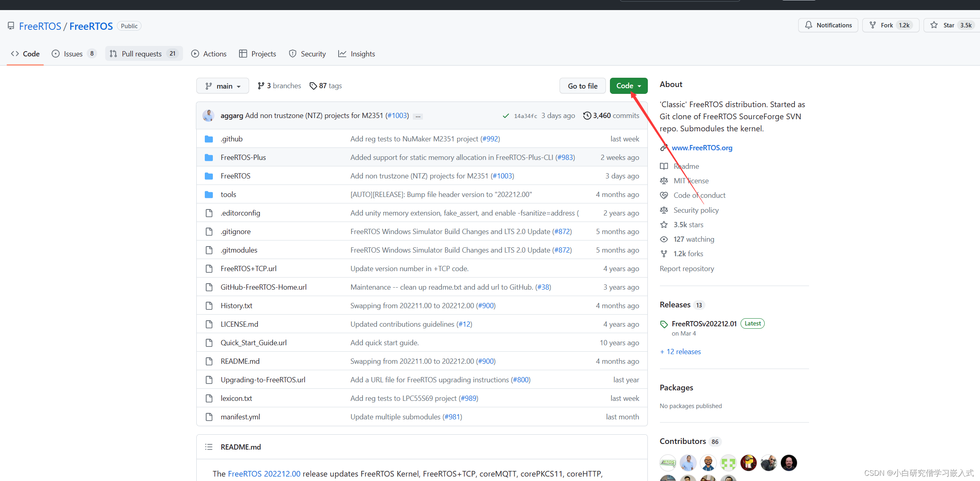Screen dimensions: 980x481
Task: Open the 3 branches link
Action: 279,86
